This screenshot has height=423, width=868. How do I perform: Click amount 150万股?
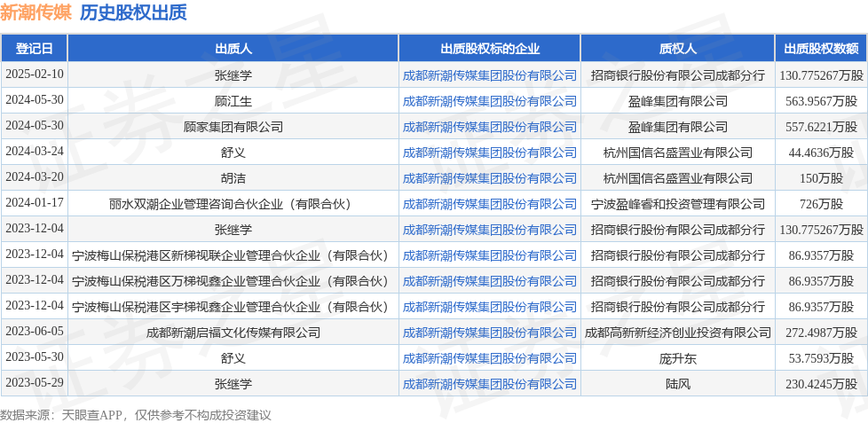(822, 178)
